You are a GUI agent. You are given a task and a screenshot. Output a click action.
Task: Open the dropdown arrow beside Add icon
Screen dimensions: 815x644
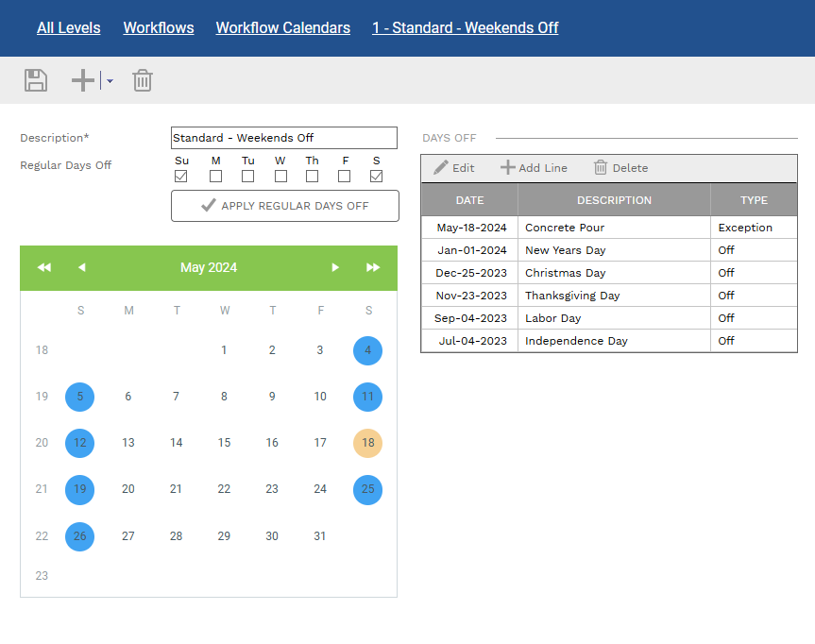tap(110, 81)
